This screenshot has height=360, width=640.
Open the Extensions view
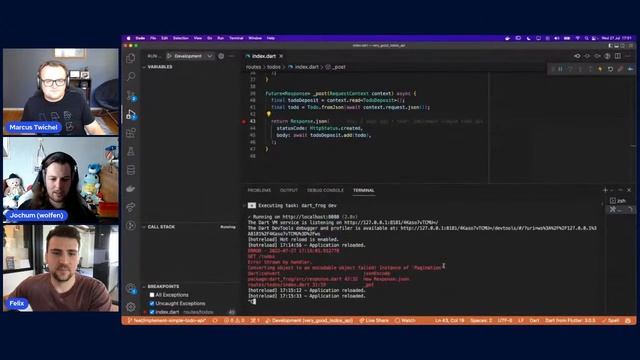pyautogui.click(x=131, y=133)
